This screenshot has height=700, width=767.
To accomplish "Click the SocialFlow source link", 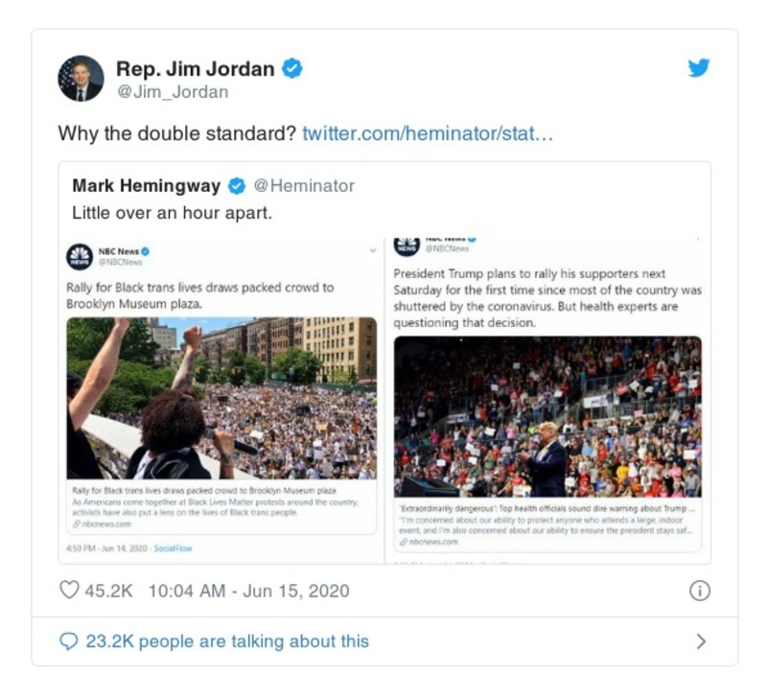I will pyautogui.click(x=173, y=548).
